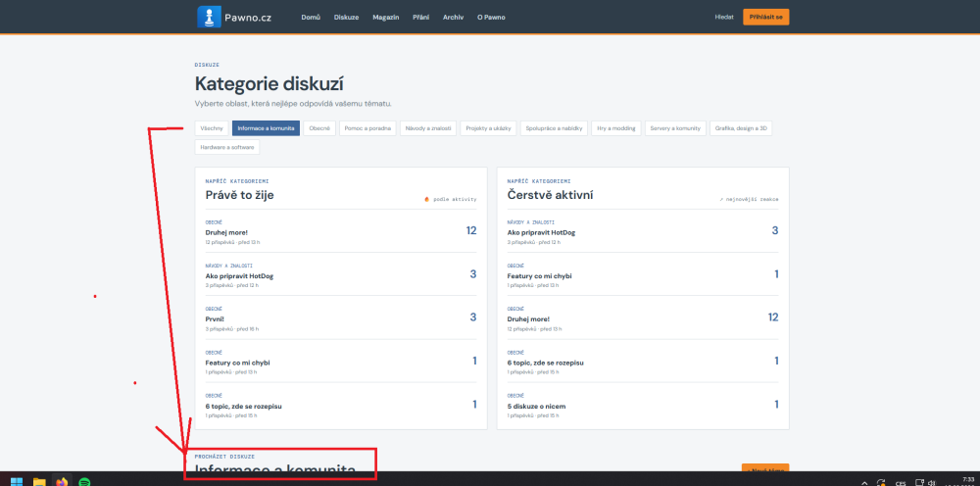Filter discussions by Obecné
This screenshot has width=980, height=486.
pos(319,128)
